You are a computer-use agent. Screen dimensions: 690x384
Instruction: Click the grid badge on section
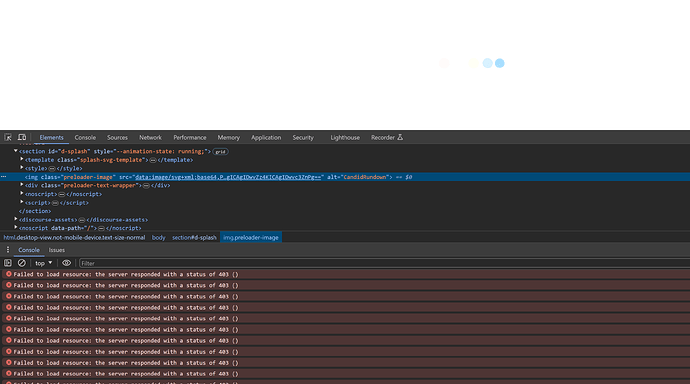tap(220, 152)
